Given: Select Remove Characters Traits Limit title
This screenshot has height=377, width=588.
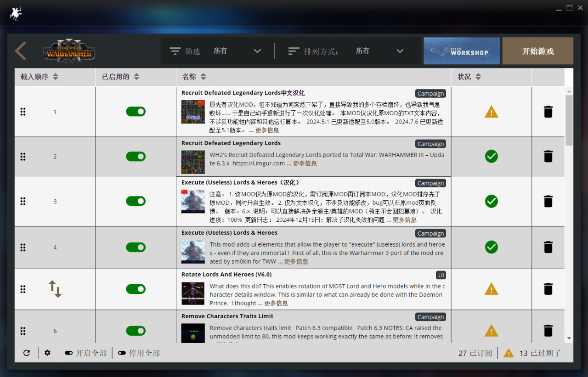Looking at the screenshot, I should coord(227,316).
